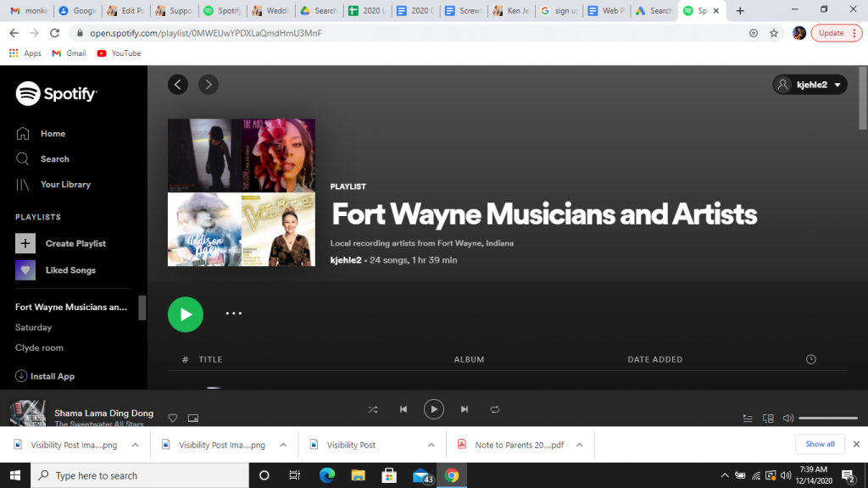Click kjehle2 playlist owner link

click(346, 260)
